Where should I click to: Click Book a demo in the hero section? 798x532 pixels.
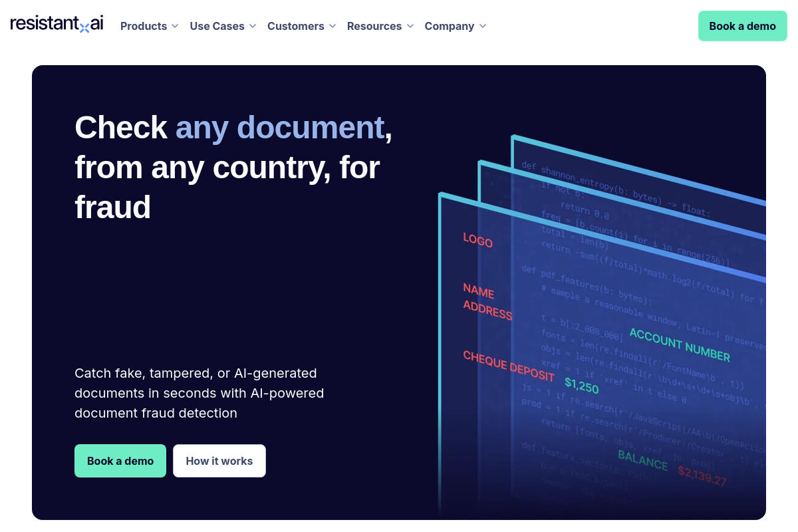(x=120, y=461)
